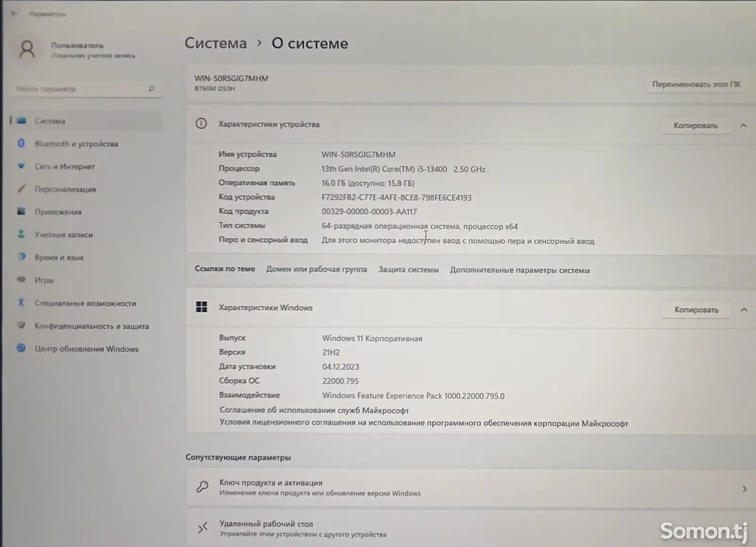Image resolution: width=756 pixels, height=547 pixels.
Task: Collapse the Характеристики Windows section chevron
Action: pyautogui.click(x=744, y=309)
